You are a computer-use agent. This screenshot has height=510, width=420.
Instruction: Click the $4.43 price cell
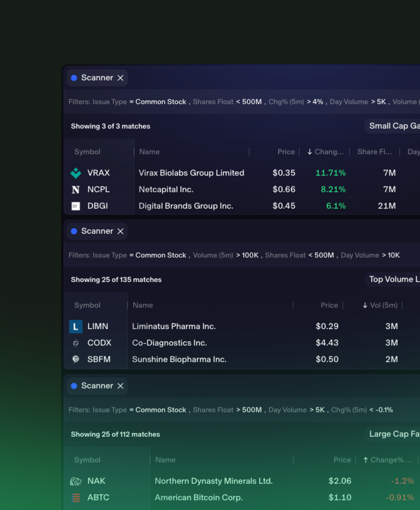click(327, 343)
